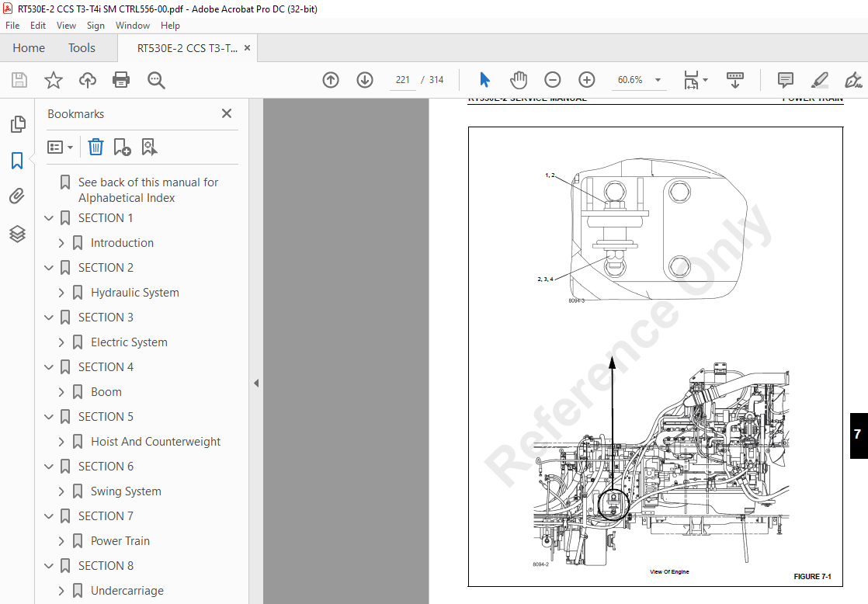Open the find text magnifier
868x604 pixels.
[156, 80]
